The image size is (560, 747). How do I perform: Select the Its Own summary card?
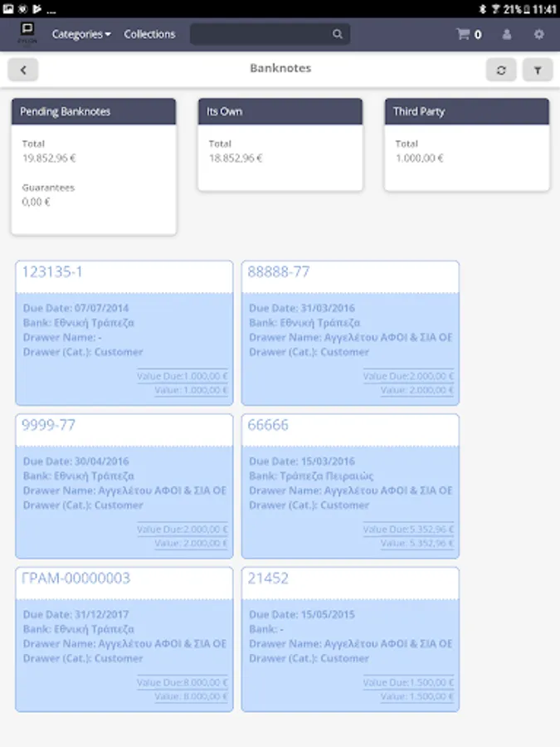click(x=280, y=145)
